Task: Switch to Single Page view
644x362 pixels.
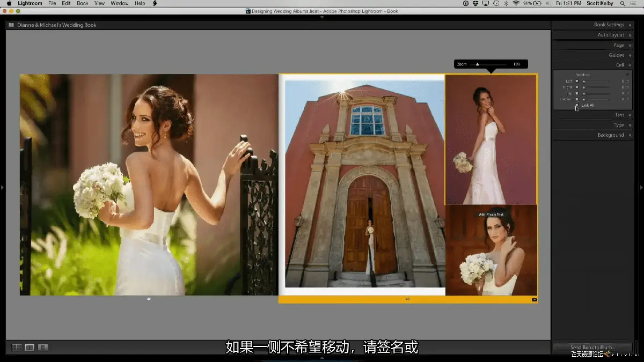Action: tap(43, 348)
